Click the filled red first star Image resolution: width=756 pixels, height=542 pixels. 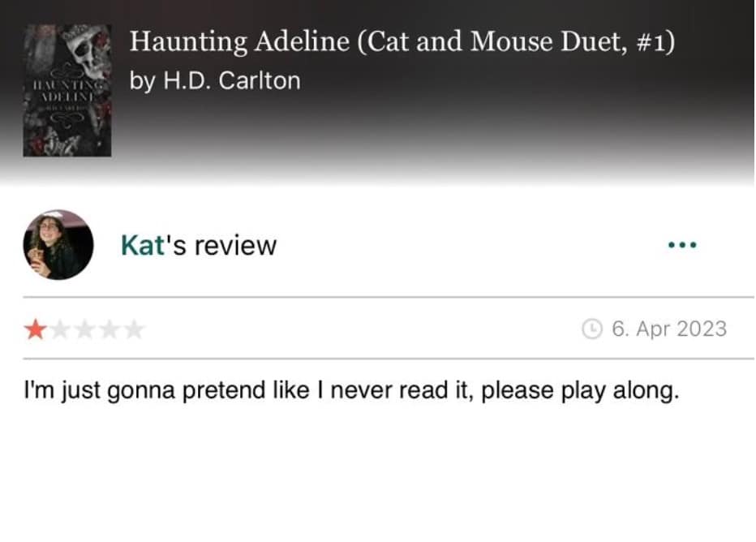coord(36,329)
